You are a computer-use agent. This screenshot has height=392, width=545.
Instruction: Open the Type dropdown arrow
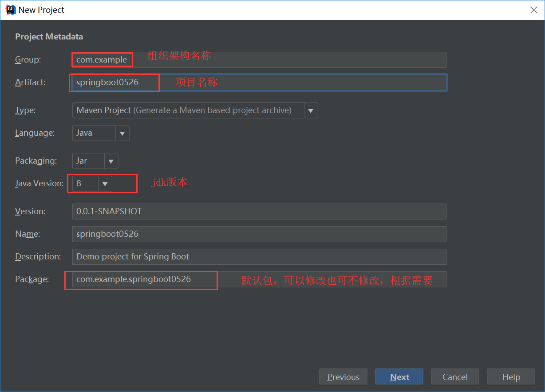311,110
